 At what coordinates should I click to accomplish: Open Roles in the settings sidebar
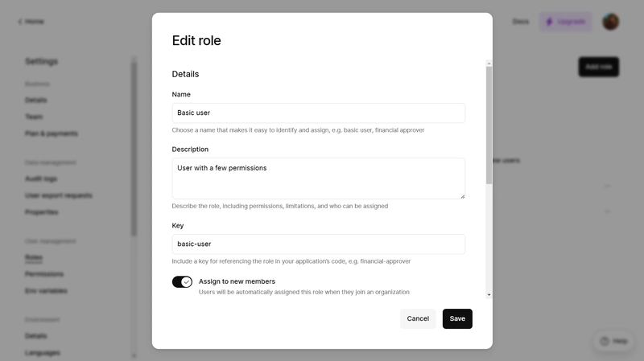34,257
